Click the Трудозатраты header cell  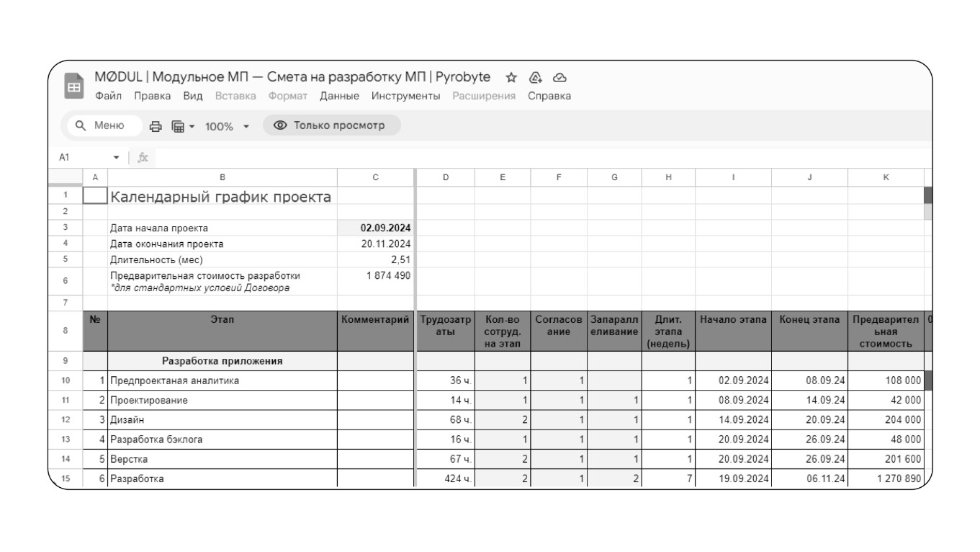(446, 330)
